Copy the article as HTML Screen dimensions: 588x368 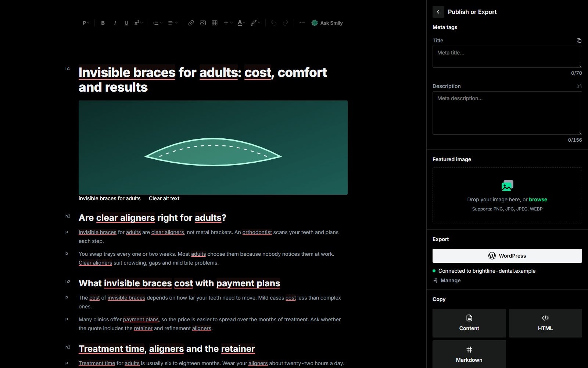[x=545, y=323]
